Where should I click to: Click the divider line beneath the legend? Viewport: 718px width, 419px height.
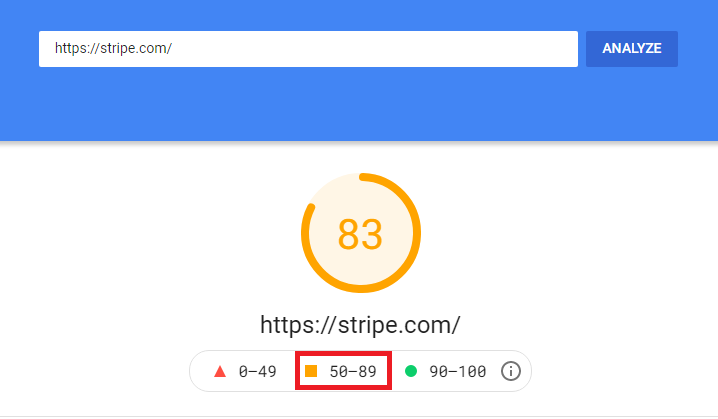coord(359,416)
